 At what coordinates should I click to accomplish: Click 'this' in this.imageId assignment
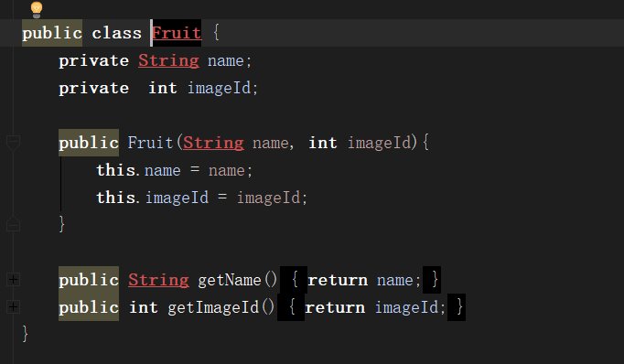pyautogui.click(x=116, y=198)
